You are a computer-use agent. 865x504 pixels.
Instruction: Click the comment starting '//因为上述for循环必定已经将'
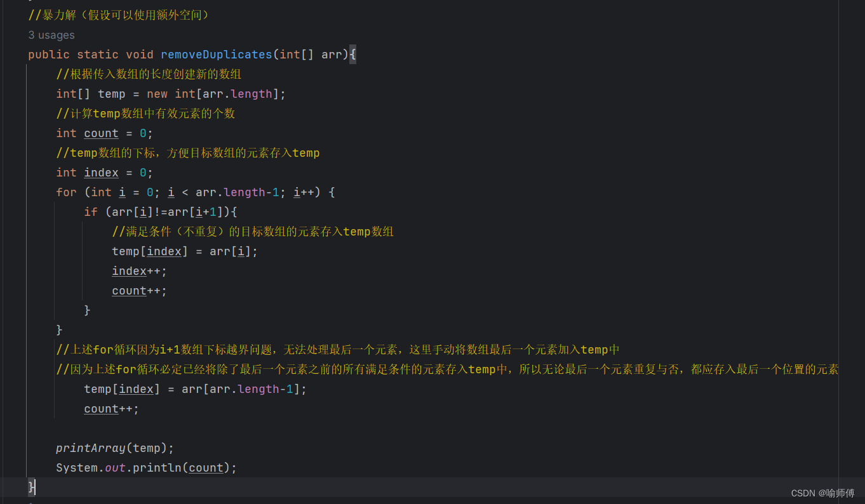click(447, 369)
